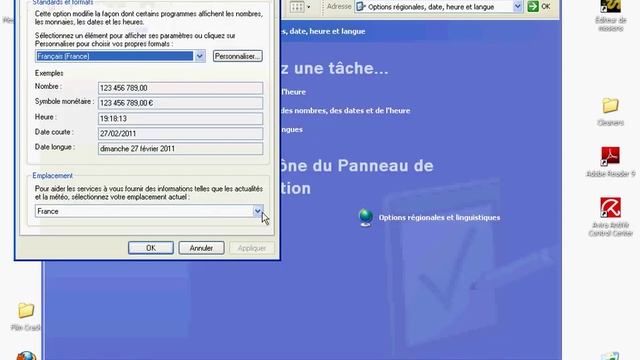
Task: Open Adobe Reader 9 desktop shortcut
Action: point(610,162)
